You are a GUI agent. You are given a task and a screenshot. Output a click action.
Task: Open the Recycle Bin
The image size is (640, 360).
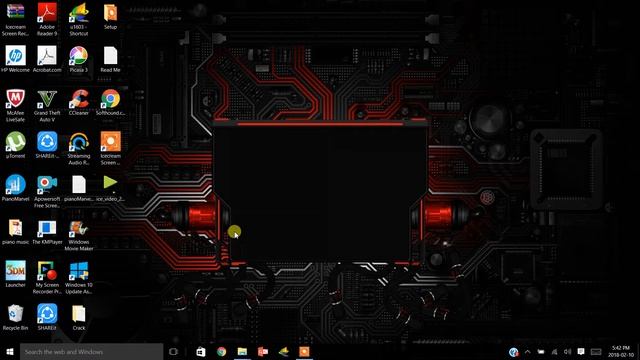click(15, 317)
